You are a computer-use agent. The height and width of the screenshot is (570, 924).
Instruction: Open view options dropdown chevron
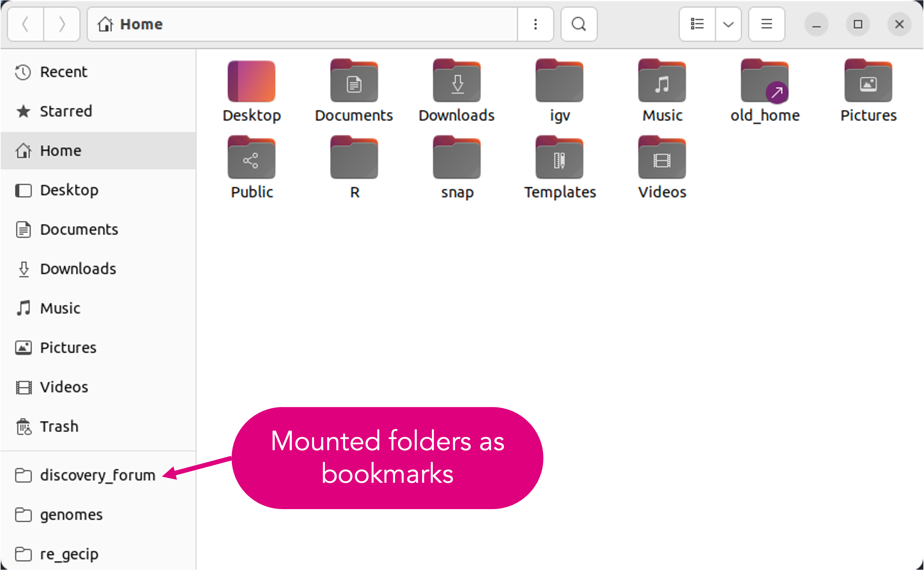pyautogui.click(x=728, y=24)
